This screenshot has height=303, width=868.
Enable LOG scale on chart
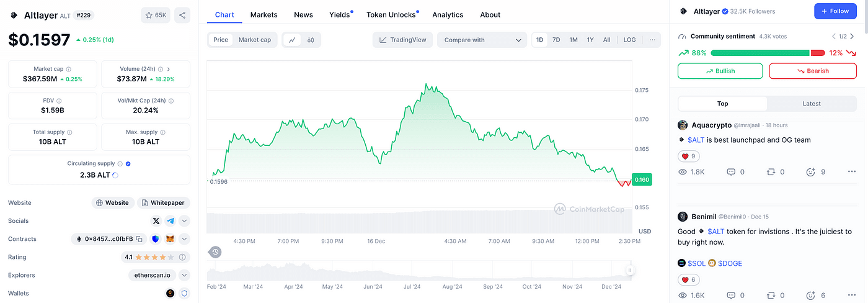point(629,40)
